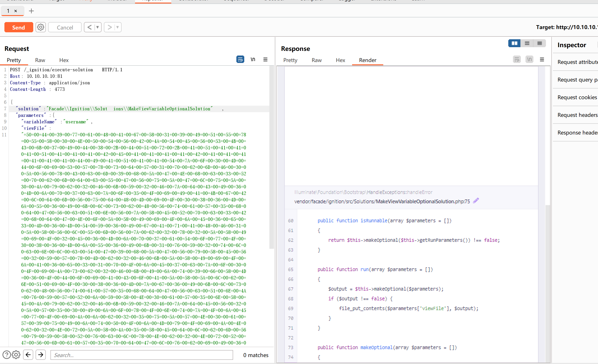Click the pencil edit icon beside file path
This screenshot has height=364, width=598.
[x=476, y=200]
